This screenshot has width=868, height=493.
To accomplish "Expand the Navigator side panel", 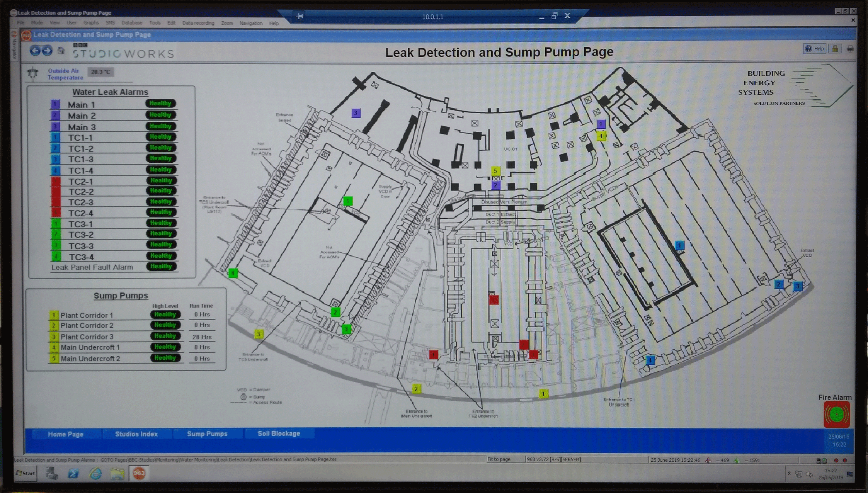I will [x=15, y=48].
